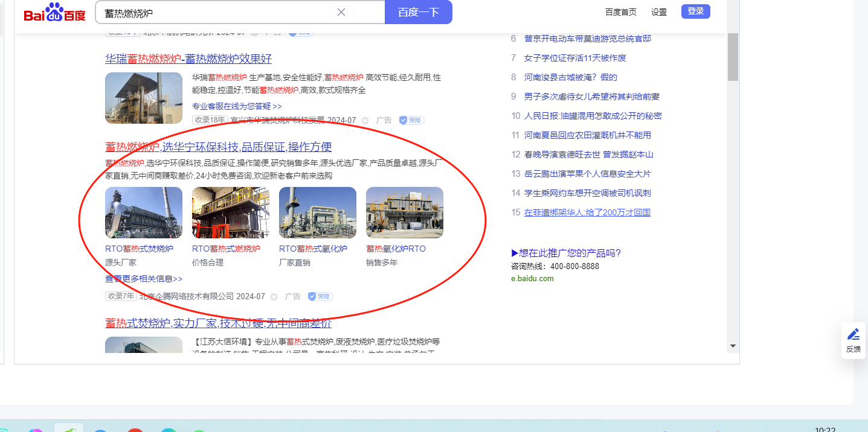
Task: Expand the dropdown arrow next to 宜兴市华瑞 2024-07
Action: (365, 121)
